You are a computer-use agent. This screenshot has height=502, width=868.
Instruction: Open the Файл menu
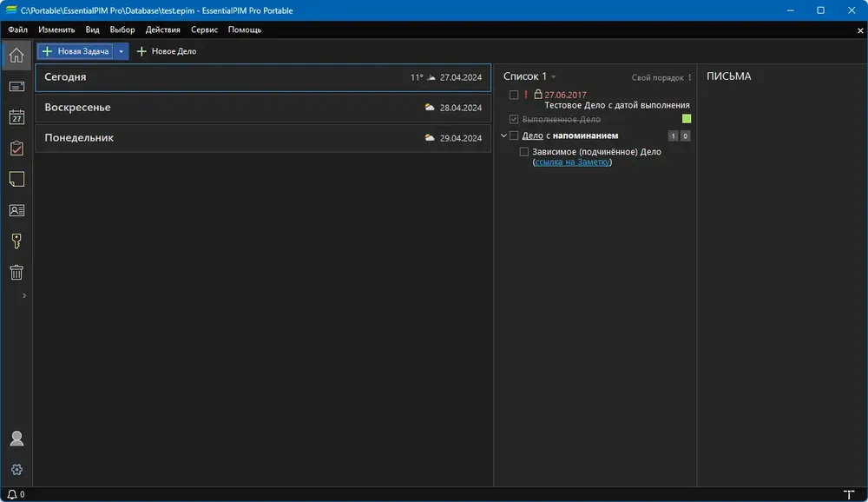(x=17, y=30)
